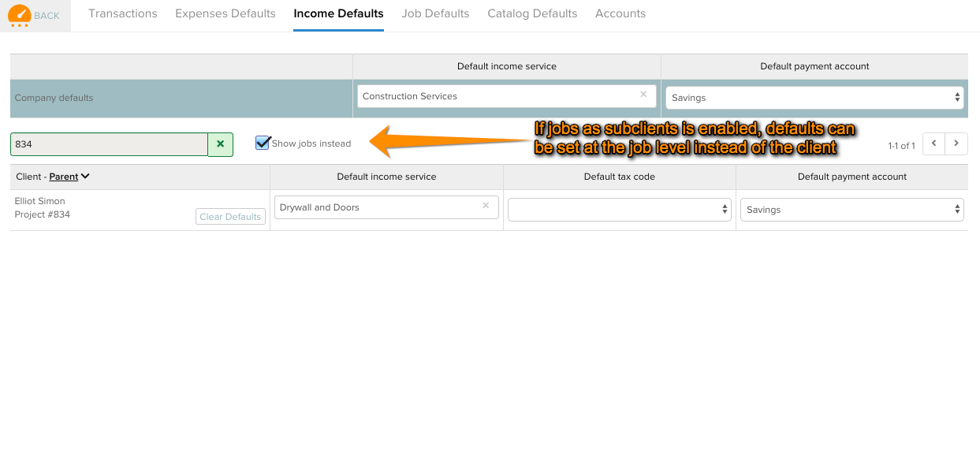Switch to the Expenses Defaults tab
Viewport: 980px width, 462px height.
point(225,13)
